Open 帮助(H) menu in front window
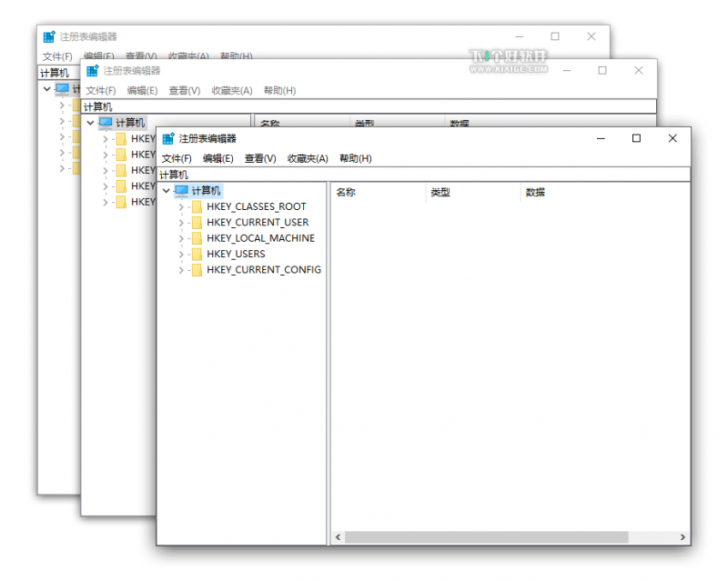Screen dimensions: 728x581 [356, 159]
